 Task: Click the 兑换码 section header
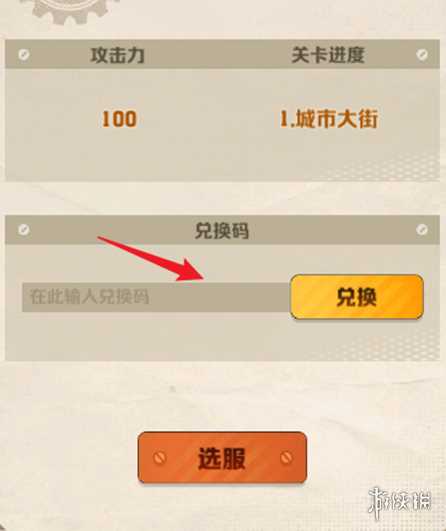click(222, 230)
